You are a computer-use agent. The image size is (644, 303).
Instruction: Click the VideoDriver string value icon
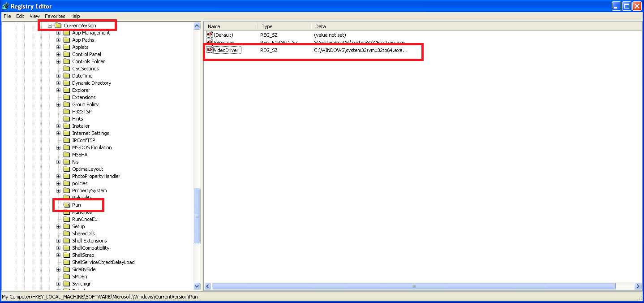(209, 50)
